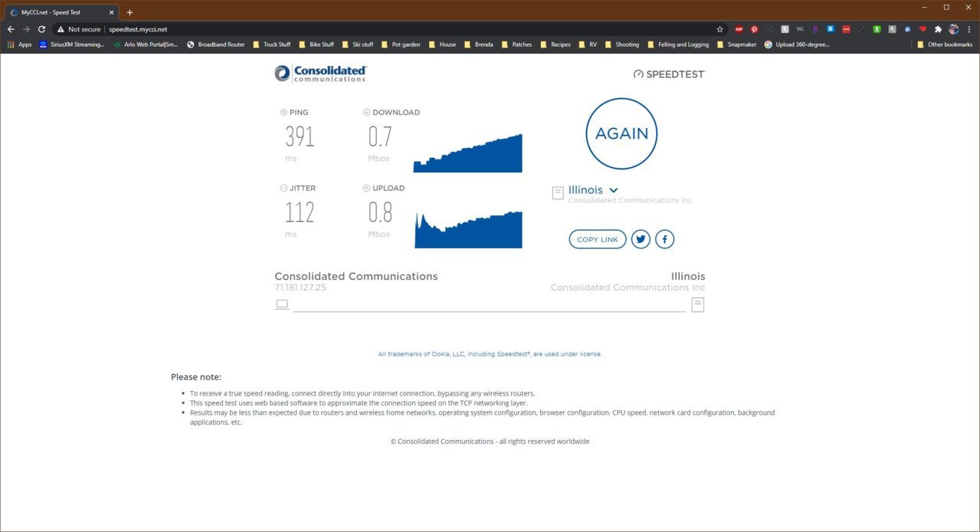The width and height of the screenshot is (980, 532).
Task: Open the Apps bookmarks shortcut
Action: point(19,44)
